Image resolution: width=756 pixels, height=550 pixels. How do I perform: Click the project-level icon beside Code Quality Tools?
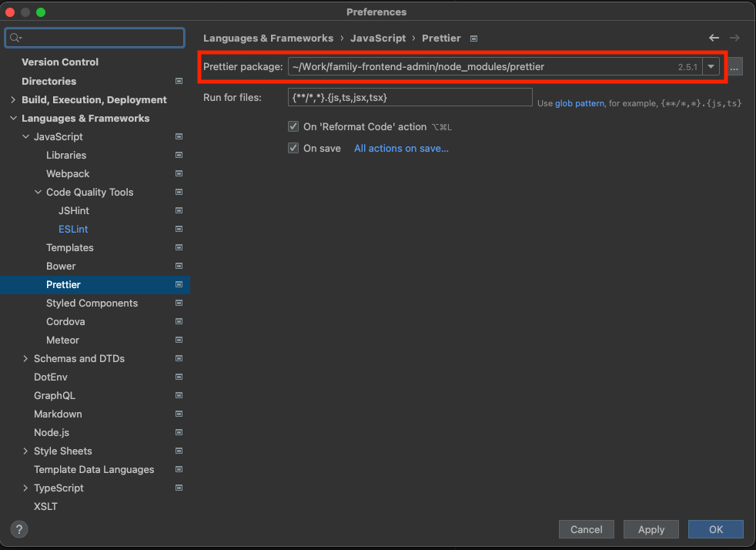tap(179, 192)
